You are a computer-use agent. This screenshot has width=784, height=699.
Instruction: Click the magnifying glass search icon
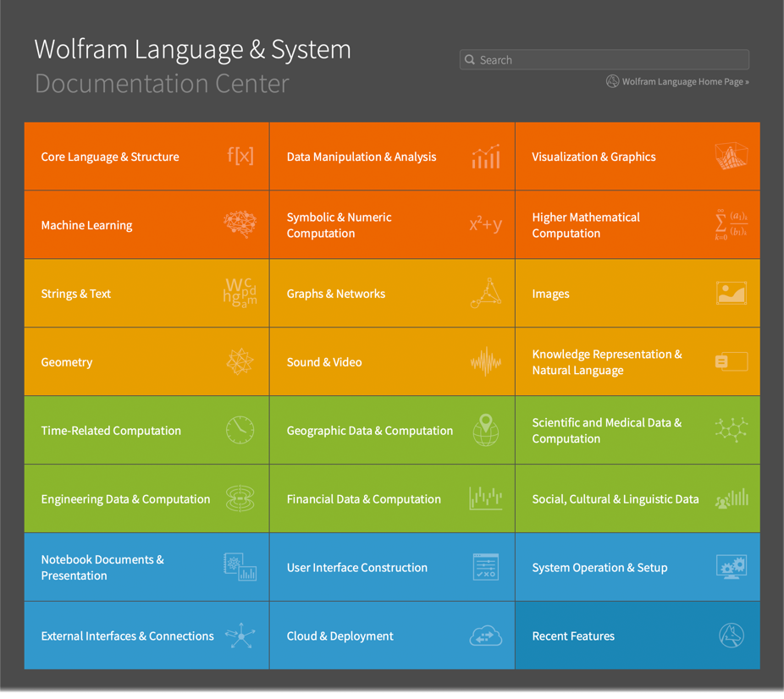(470, 59)
